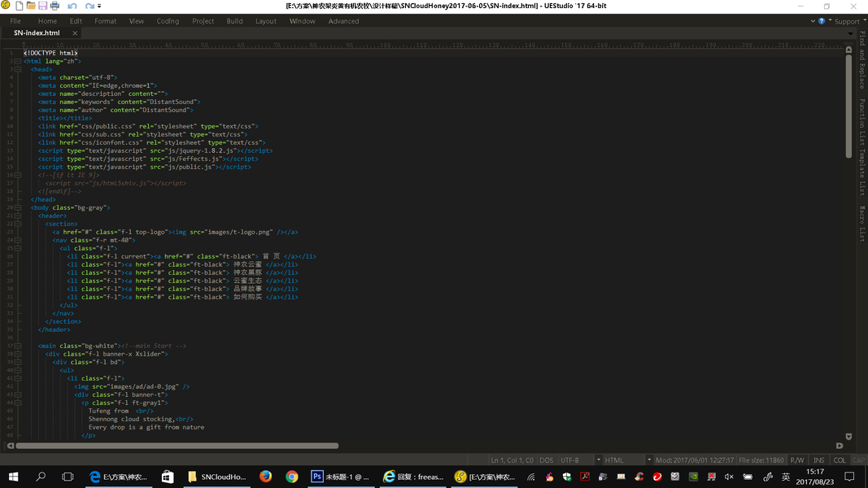Click the taskbar search magnifier icon

click(x=41, y=477)
